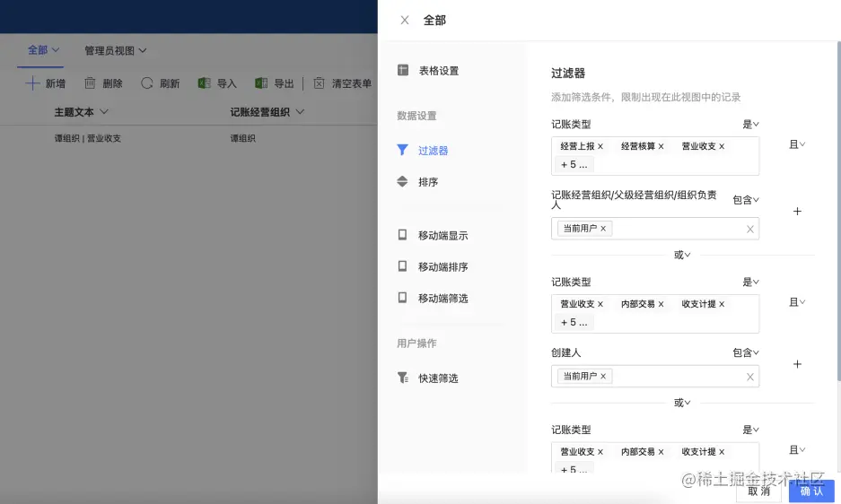Expand the 记账经营组织 column header menu

(301, 111)
